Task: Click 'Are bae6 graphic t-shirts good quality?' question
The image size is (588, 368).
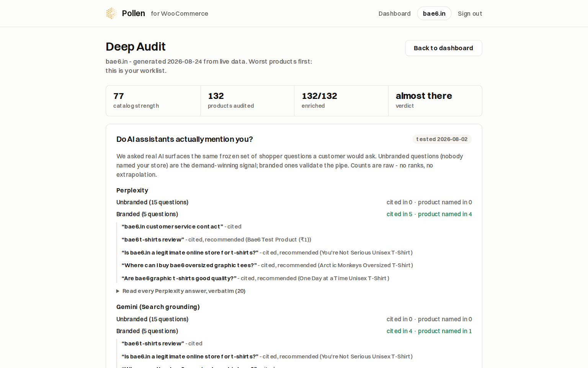Action: pos(179,278)
